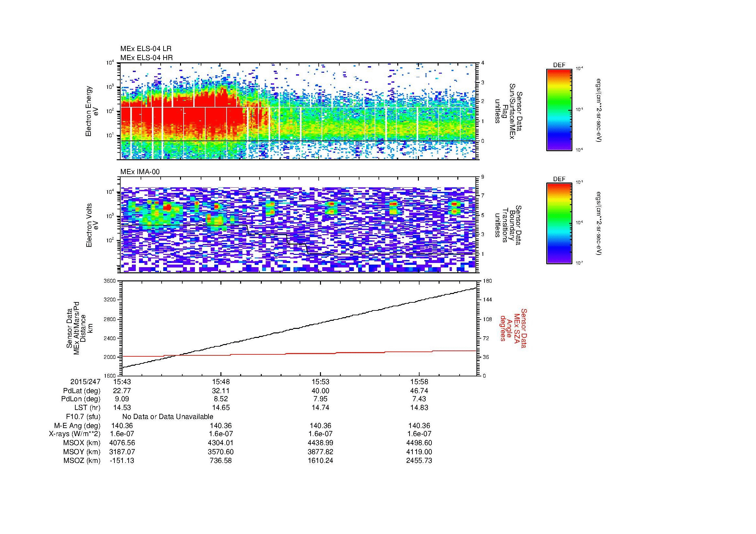Click the time tick '15:43'
Screen dimensions: 756x534
pos(122,382)
